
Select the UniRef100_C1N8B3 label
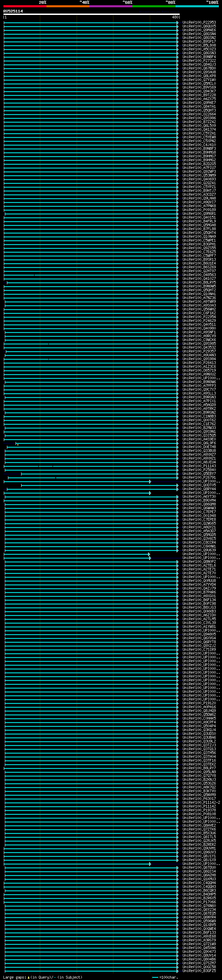(199, 416)
